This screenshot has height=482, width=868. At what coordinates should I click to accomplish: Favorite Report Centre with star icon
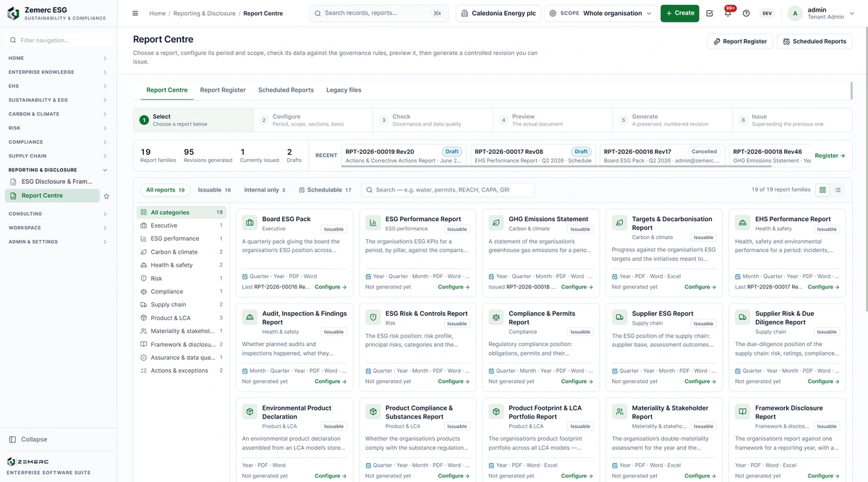click(106, 196)
